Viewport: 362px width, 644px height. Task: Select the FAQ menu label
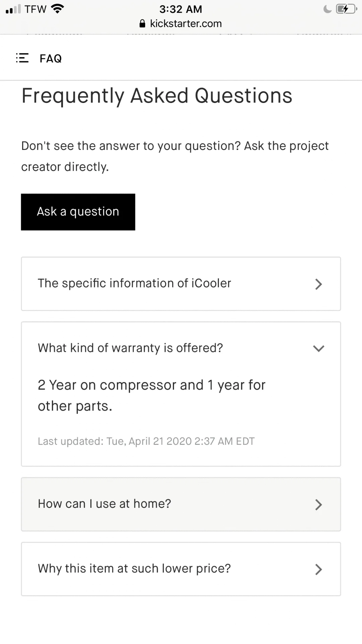tap(51, 58)
